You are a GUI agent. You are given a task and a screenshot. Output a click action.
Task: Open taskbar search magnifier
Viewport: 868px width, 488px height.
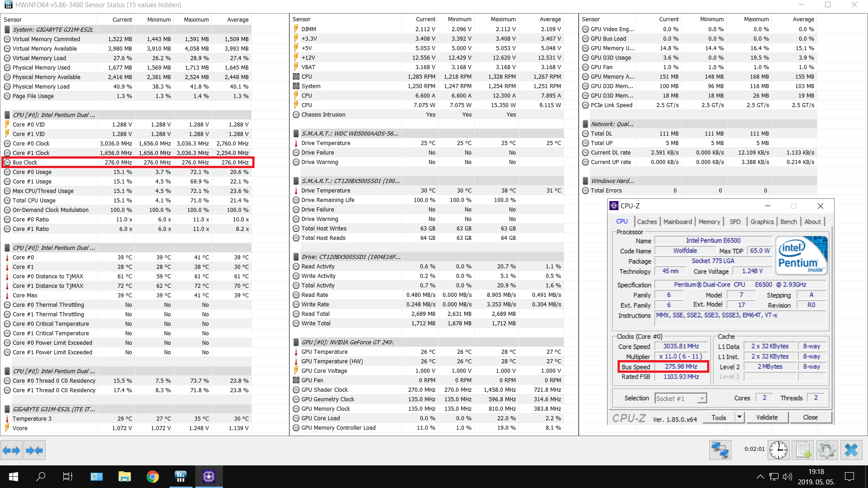click(41, 477)
